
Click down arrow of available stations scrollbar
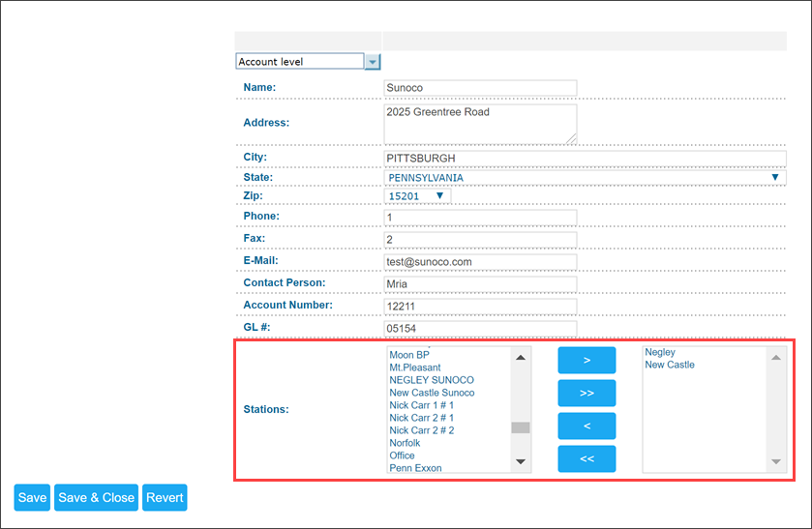521,461
